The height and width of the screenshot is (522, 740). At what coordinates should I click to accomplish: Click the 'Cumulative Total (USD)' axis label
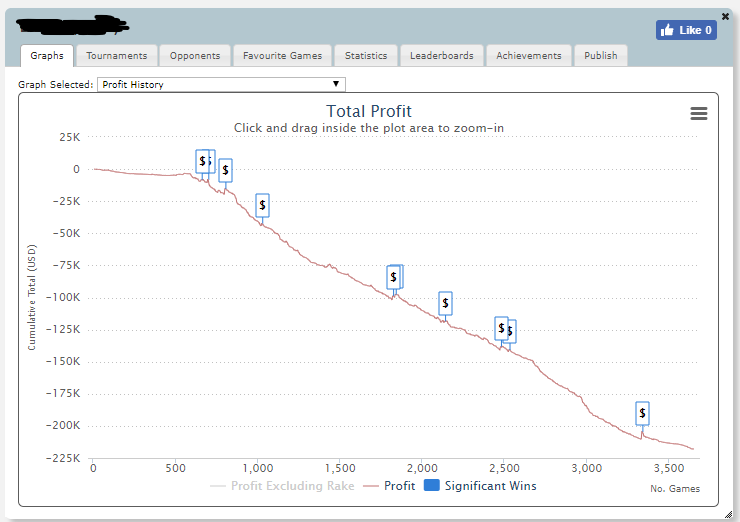coord(32,297)
